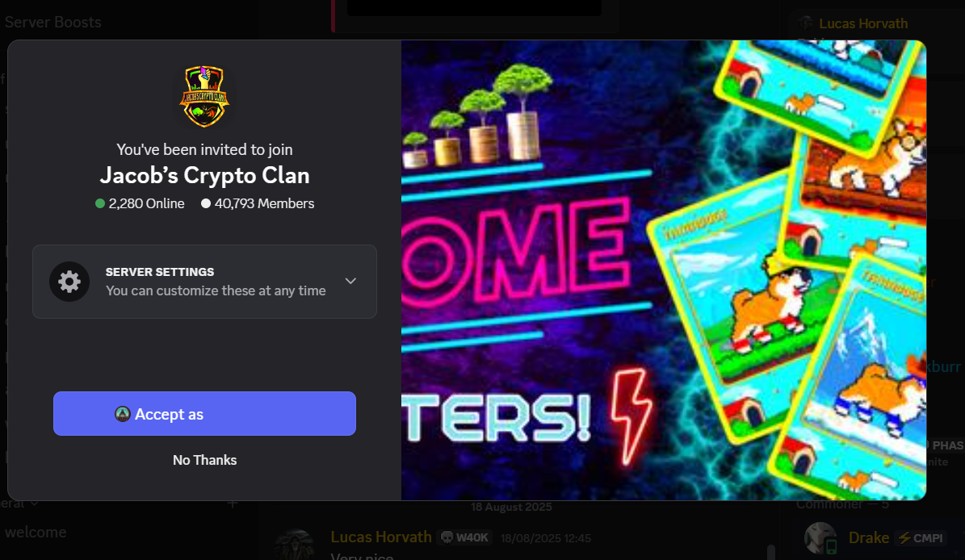Click Drake's CMPI server tag
The image size is (965, 560).
pos(921,538)
